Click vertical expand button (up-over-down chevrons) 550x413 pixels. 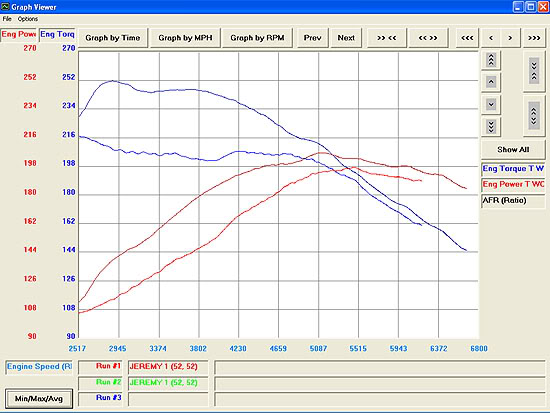point(534,116)
